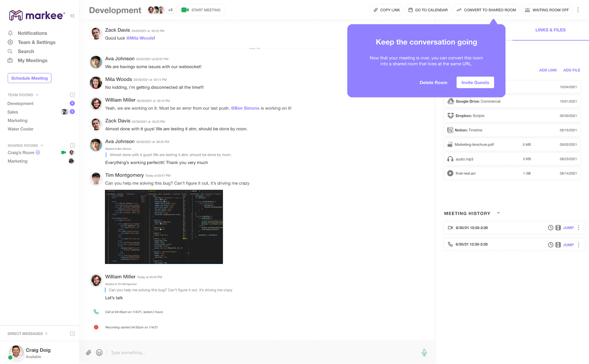The width and height of the screenshot is (589, 364).
Task: Open the Dropbox Scripts link
Action: (512, 116)
